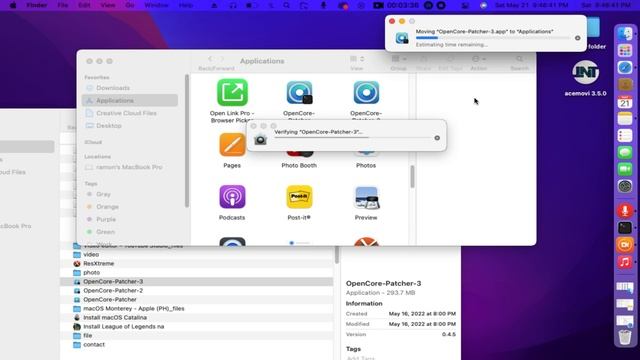
Task: Cancel the Verifying OpenCore-Patcher-3 progress
Action: (437, 138)
